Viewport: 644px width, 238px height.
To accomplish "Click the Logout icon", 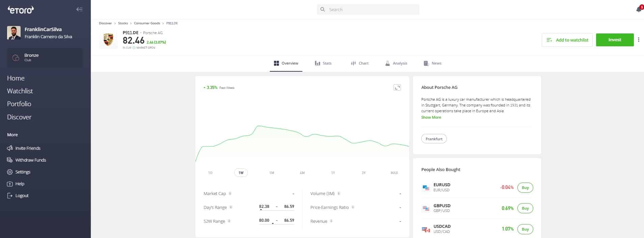I will point(10,196).
